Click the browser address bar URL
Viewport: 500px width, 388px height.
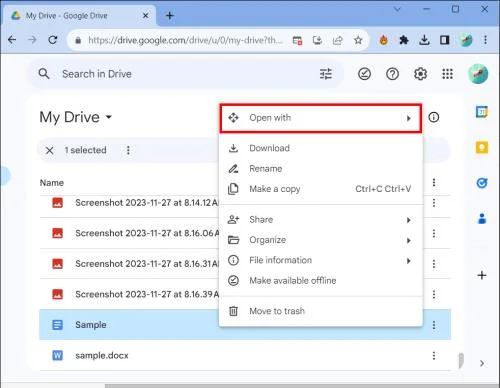pos(185,40)
